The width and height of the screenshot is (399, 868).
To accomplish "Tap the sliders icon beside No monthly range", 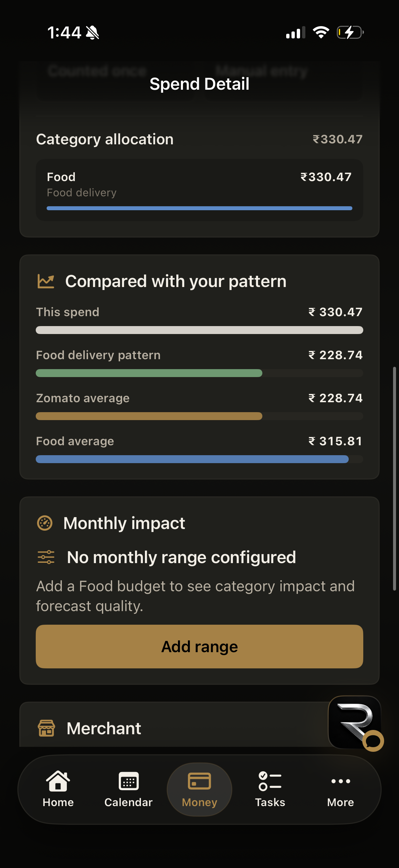I will click(46, 557).
